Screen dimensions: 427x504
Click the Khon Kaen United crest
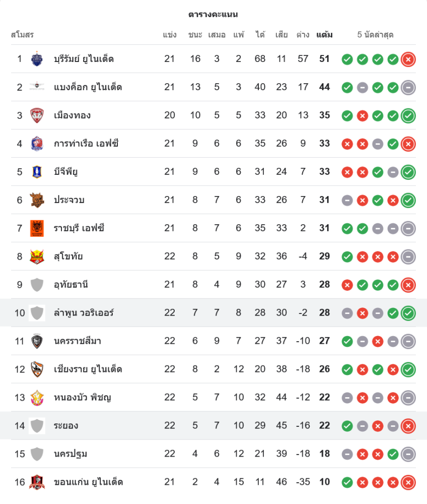37,482
